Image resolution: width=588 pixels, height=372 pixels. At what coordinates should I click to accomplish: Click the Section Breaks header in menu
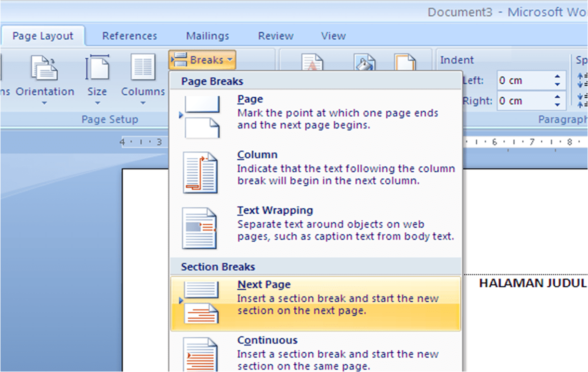pos(315,267)
